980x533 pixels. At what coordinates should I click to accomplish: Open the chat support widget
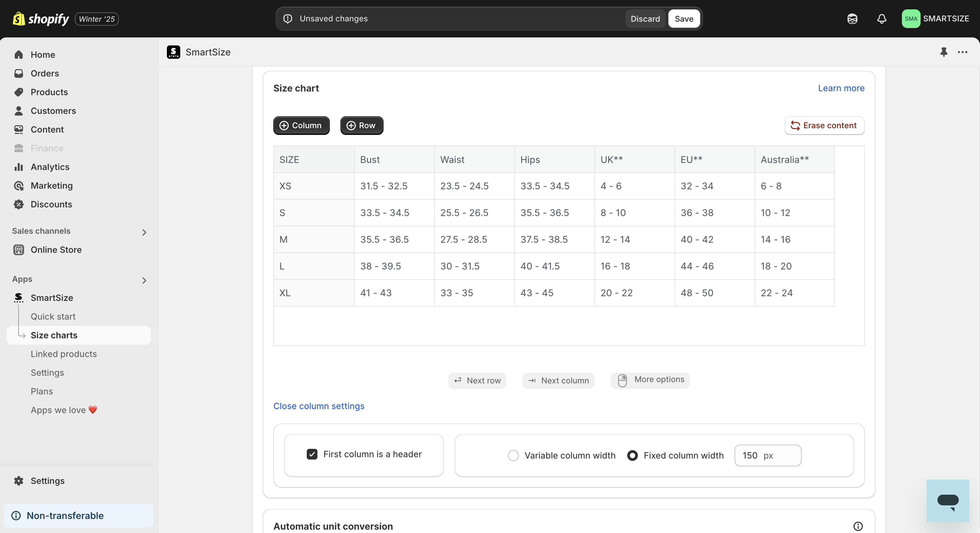point(948,501)
